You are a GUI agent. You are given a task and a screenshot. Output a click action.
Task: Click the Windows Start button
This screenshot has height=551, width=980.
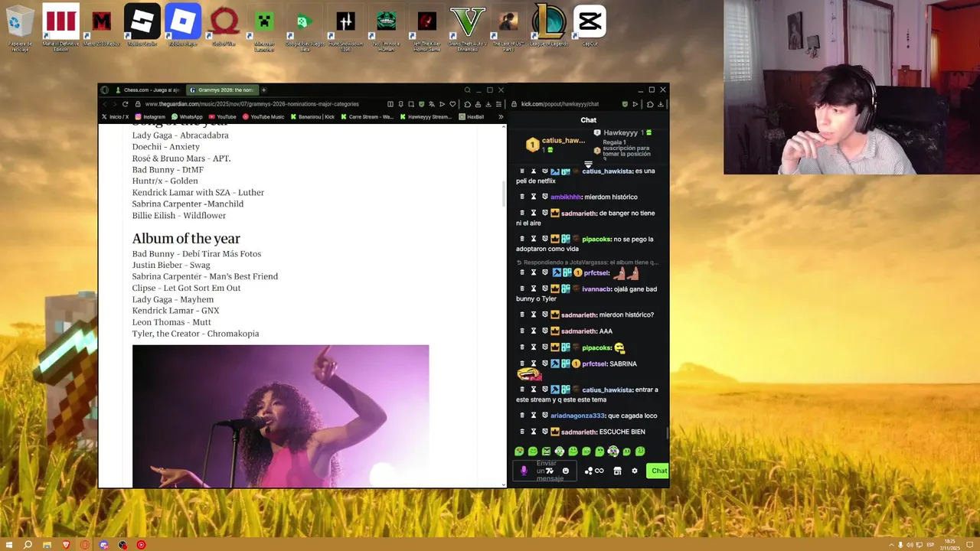tap(8, 545)
